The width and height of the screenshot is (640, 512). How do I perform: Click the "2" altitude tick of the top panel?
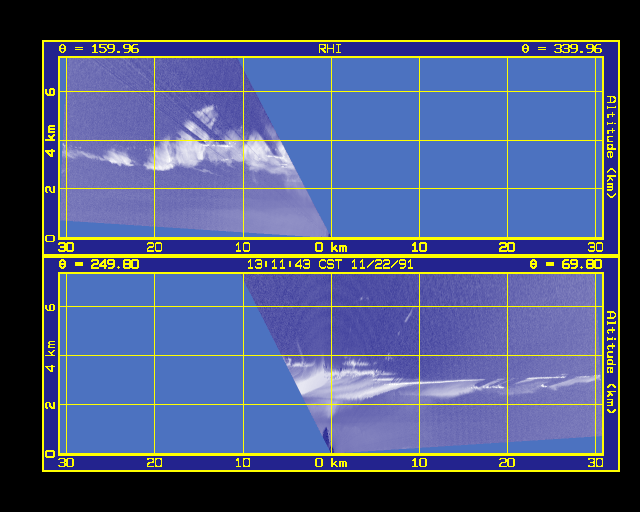point(50,189)
